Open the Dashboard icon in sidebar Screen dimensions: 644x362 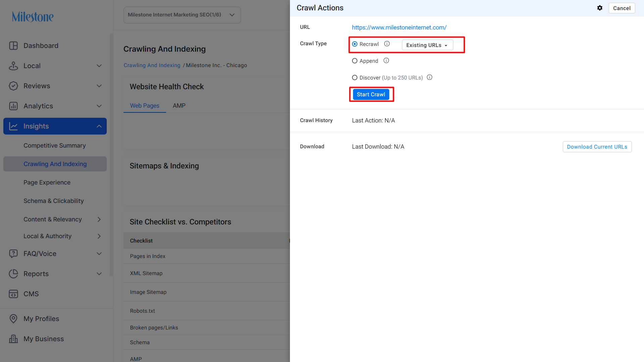pyautogui.click(x=13, y=46)
